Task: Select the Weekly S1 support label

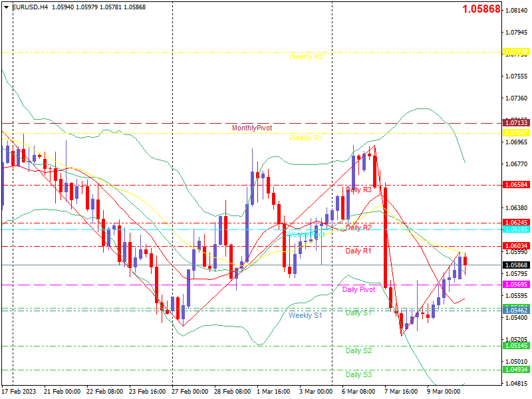Action: [x=305, y=315]
